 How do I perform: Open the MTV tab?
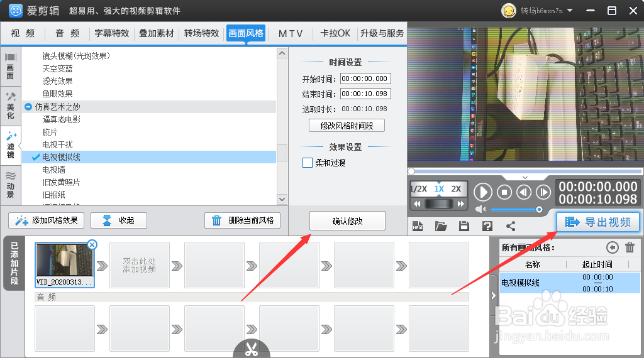tap(291, 33)
